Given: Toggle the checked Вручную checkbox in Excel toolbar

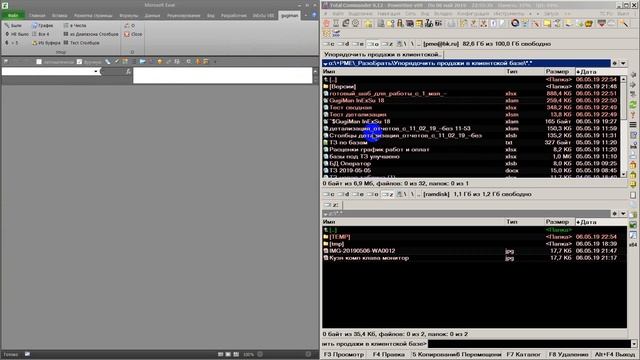Looking at the screenshot, I should (80, 62).
